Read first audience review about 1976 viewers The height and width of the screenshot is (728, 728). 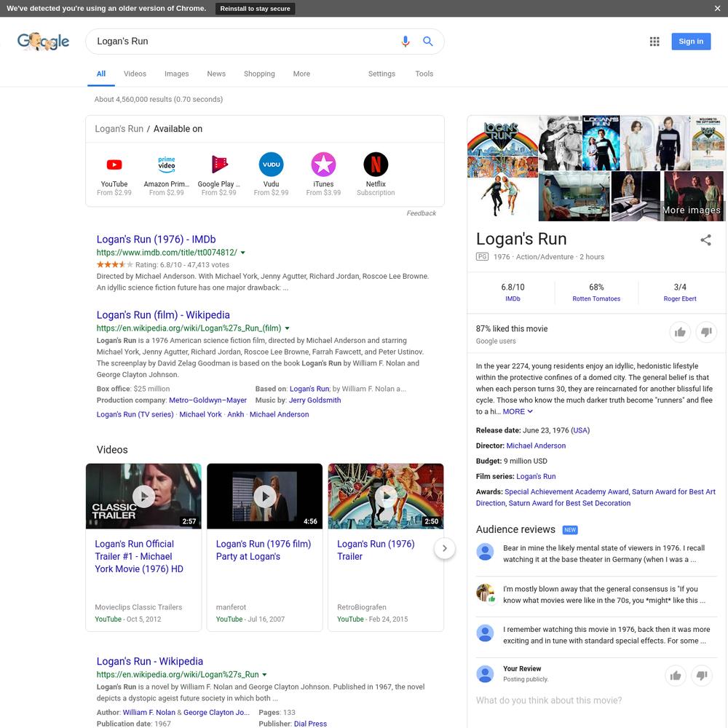(x=604, y=554)
